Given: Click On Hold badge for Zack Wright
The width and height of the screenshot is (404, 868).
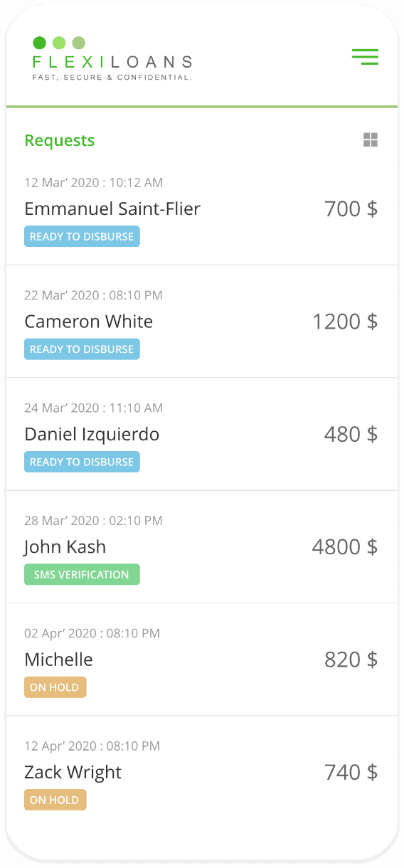Looking at the screenshot, I should (55, 800).
